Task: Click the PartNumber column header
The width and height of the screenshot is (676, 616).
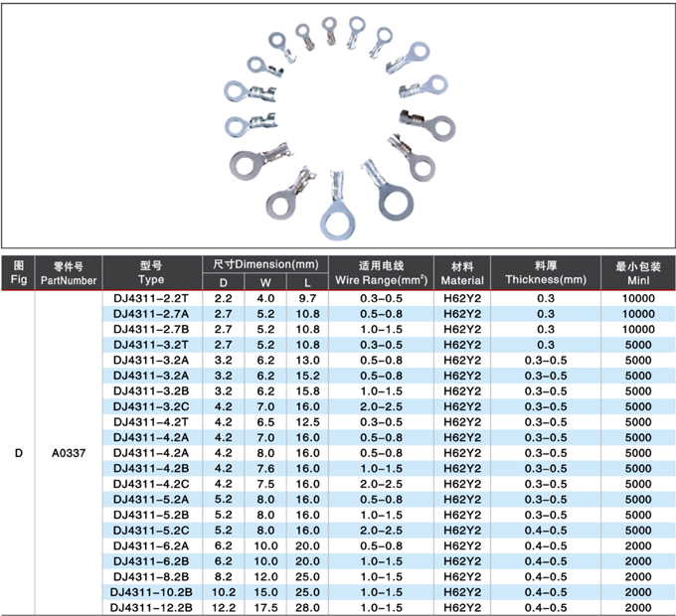Action: click(x=69, y=274)
